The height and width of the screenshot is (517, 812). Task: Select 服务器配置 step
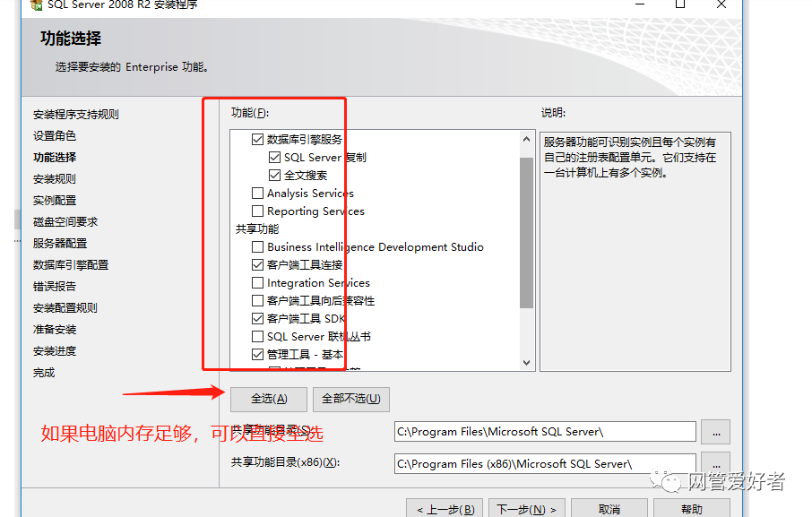(x=59, y=243)
